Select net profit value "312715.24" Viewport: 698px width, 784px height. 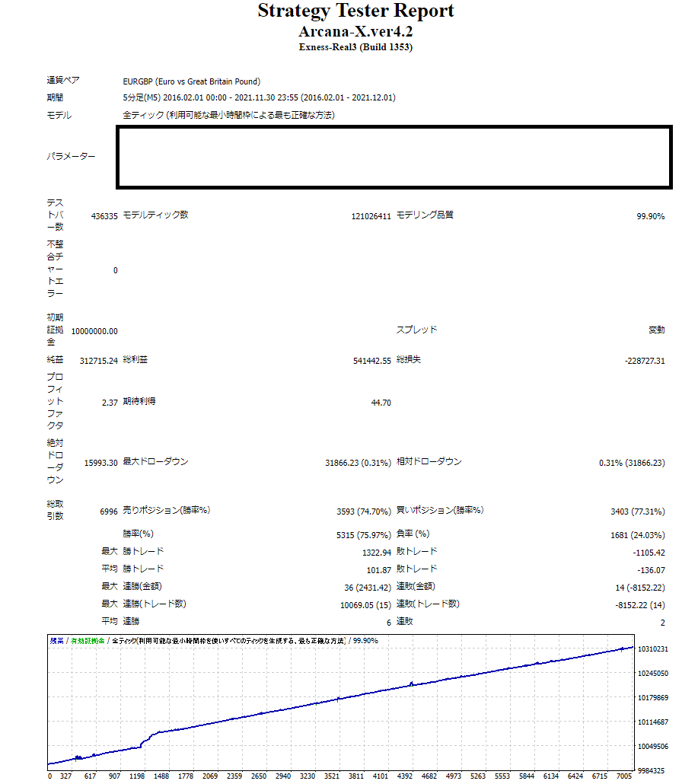click(x=98, y=361)
